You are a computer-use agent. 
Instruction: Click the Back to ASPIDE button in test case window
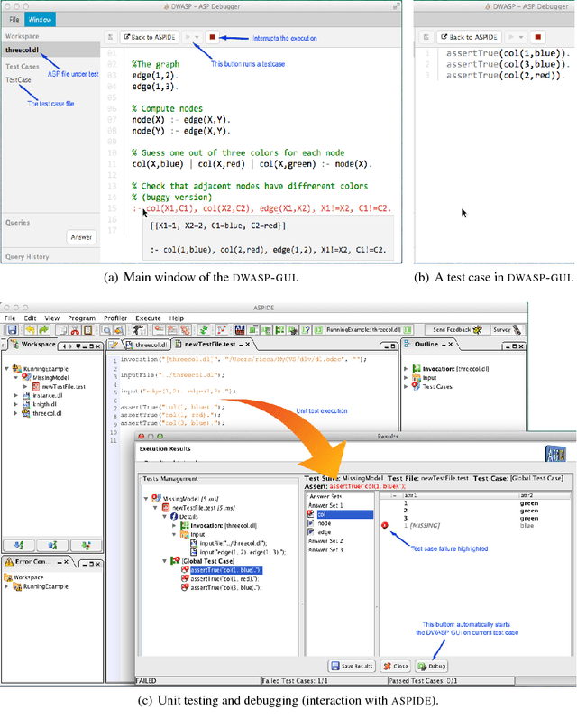coord(469,37)
